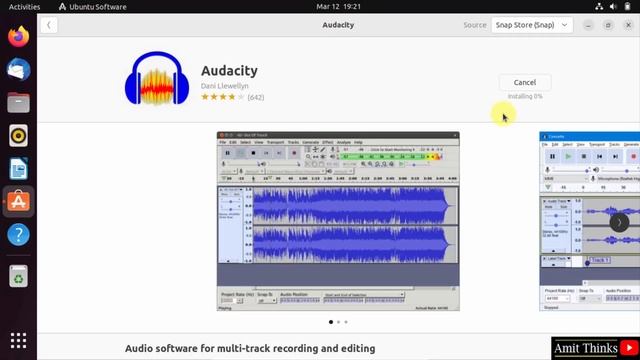Click developer name Dani Llewellyn

click(x=224, y=86)
